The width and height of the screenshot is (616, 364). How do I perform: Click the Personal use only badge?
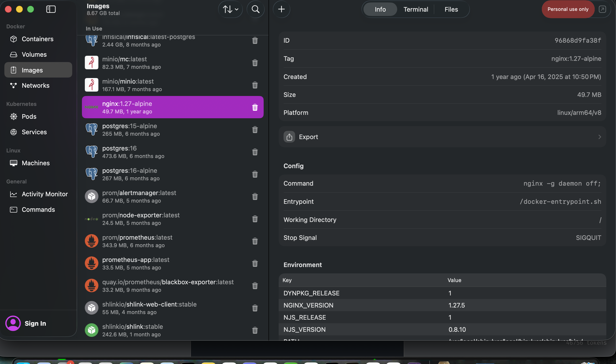coord(568,9)
